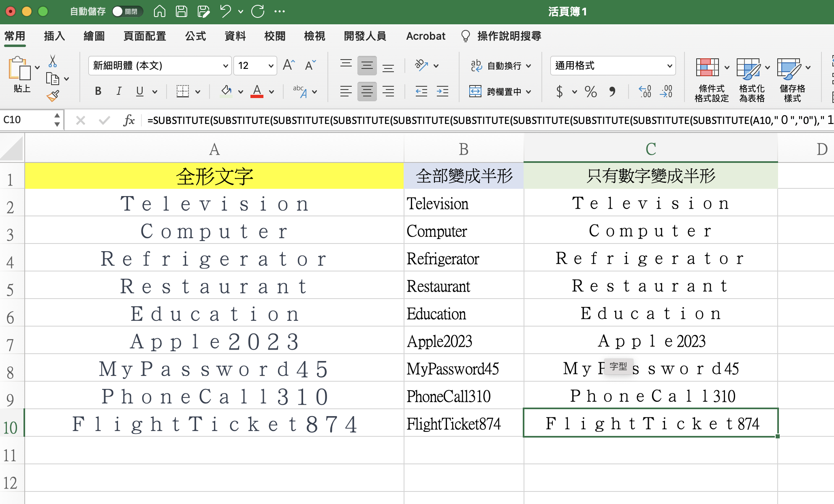This screenshot has height=504, width=834.
Task: Toggle Italic formatting
Action: (x=119, y=92)
